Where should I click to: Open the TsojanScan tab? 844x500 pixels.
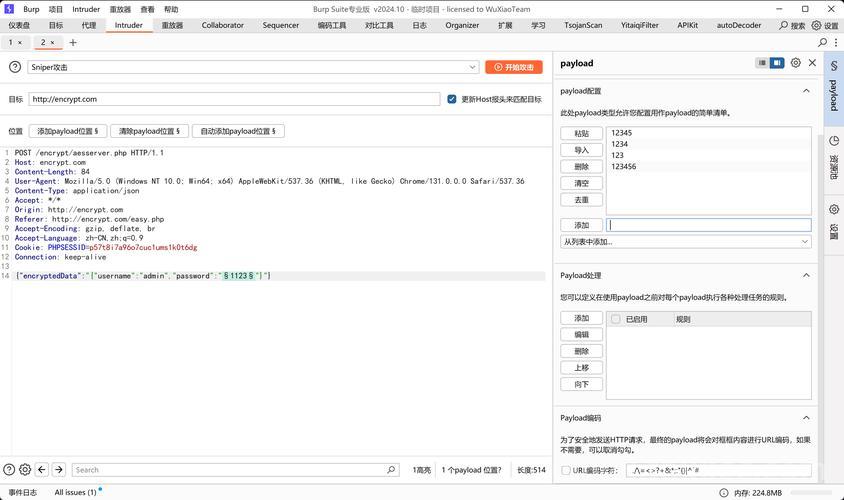pyautogui.click(x=583, y=25)
